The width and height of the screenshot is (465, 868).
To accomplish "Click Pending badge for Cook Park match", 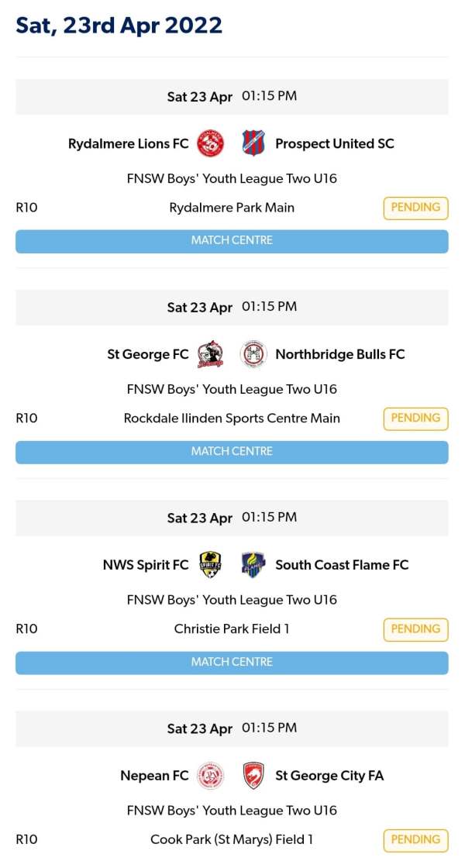I will coord(415,840).
